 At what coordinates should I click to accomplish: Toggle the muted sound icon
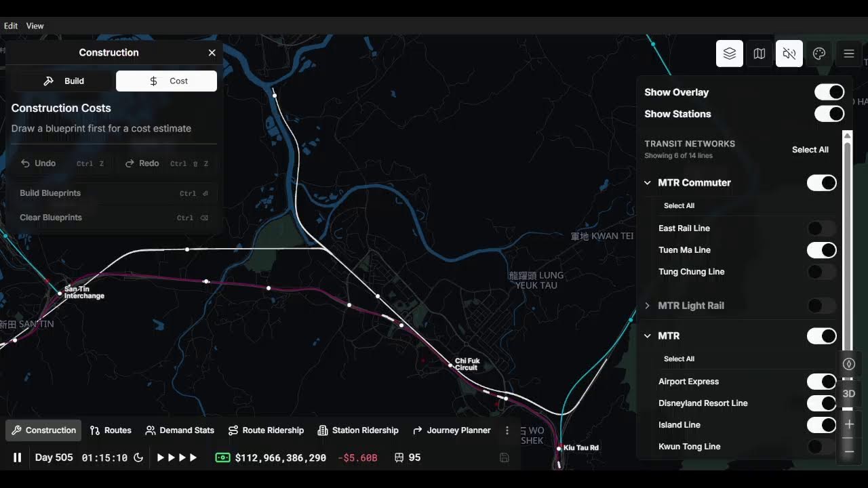(x=789, y=54)
